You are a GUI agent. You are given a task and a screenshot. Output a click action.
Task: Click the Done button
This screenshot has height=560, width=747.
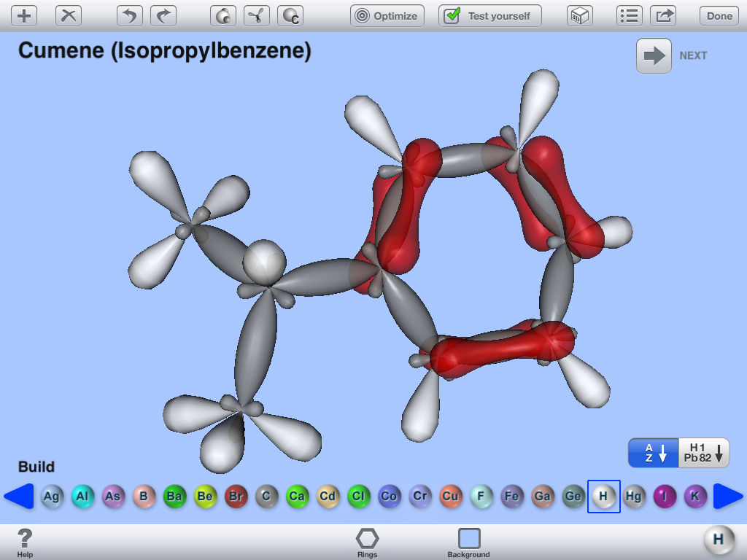[719, 16]
